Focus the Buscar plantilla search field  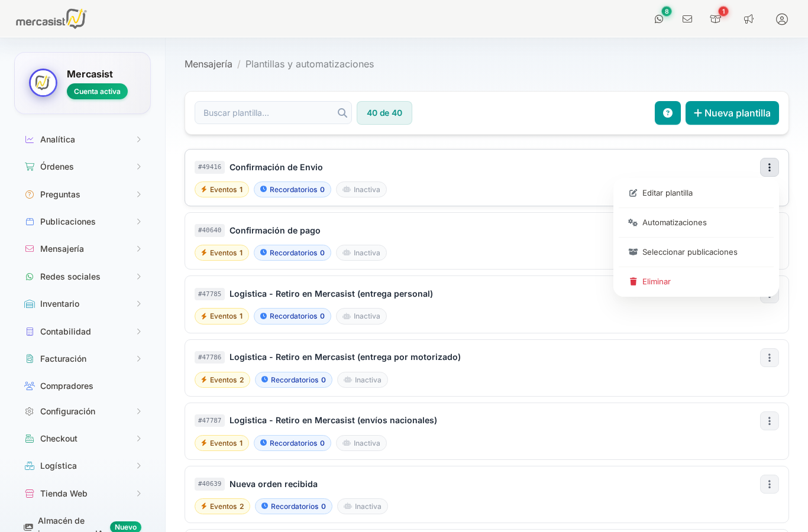point(267,113)
